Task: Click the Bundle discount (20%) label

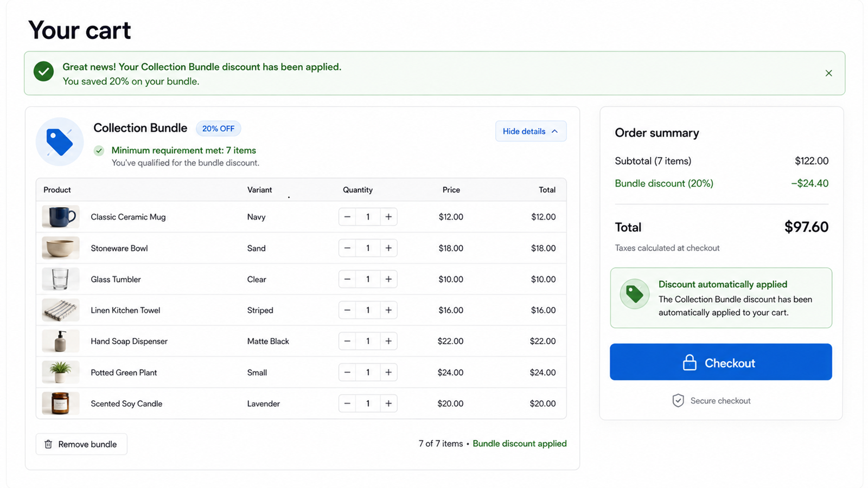Action: pos(664,183)
